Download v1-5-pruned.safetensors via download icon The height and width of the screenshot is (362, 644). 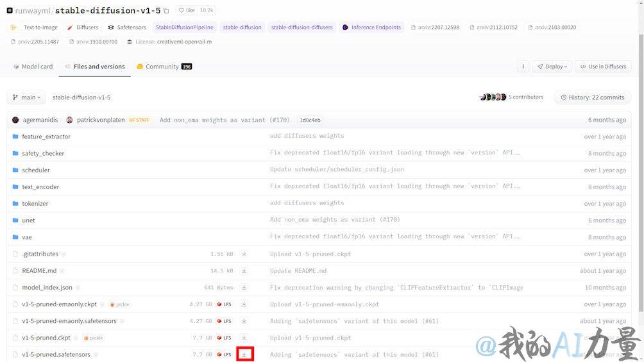pos(245,354)
